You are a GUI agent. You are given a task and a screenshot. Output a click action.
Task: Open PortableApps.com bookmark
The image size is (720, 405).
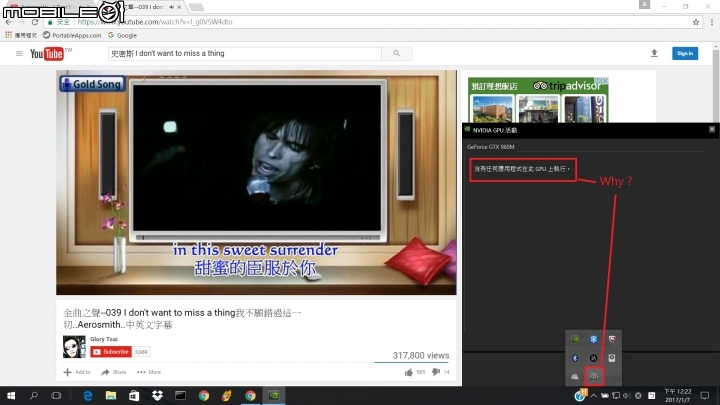(72, 35)
